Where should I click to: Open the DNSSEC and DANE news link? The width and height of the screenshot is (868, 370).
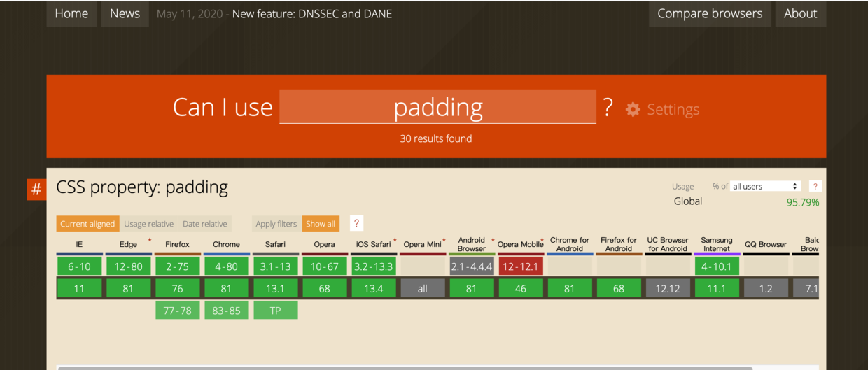coord(312,14)
